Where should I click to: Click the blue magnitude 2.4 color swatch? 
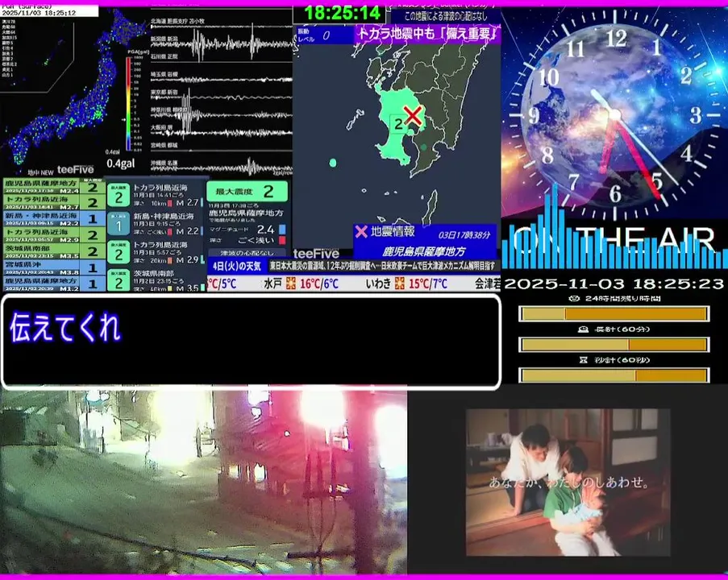click(x=282, y=230)
